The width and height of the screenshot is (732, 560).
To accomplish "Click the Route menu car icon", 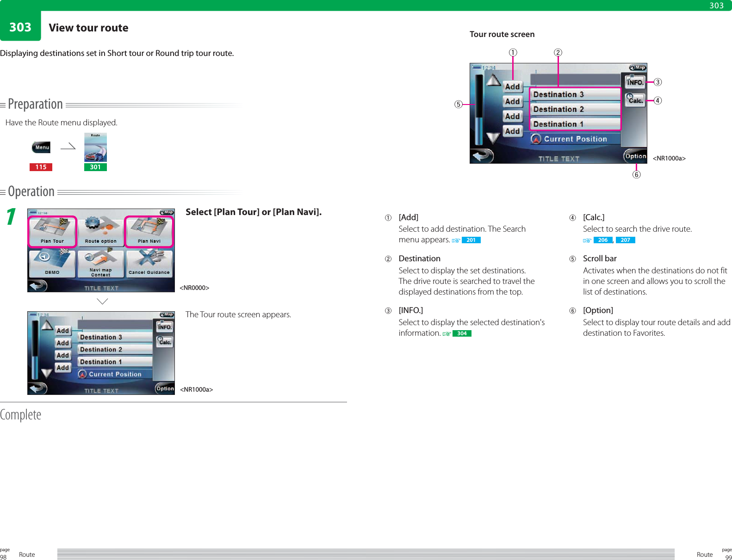I will pos(95,148).
